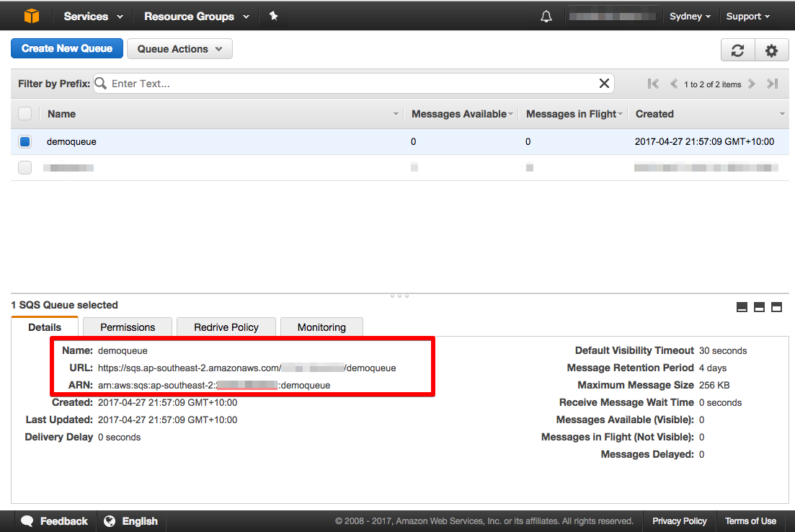Screen dimensions: 795x532
Task: Click the '1 to 2 of 2 items' text
Action: coord(712,84)
